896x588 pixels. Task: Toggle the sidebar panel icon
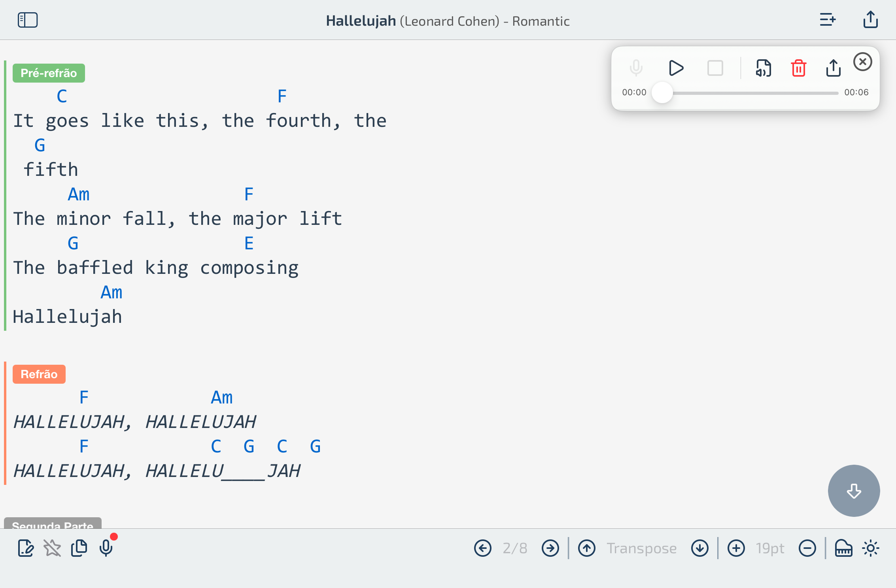click(28, 20)
